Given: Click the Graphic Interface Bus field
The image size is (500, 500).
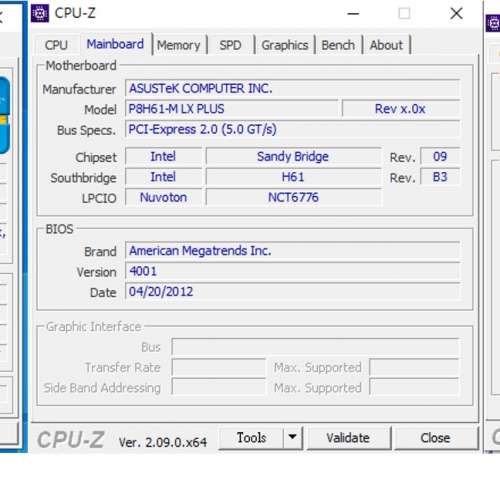Looking at the screenshot, I should click(315, 347).
